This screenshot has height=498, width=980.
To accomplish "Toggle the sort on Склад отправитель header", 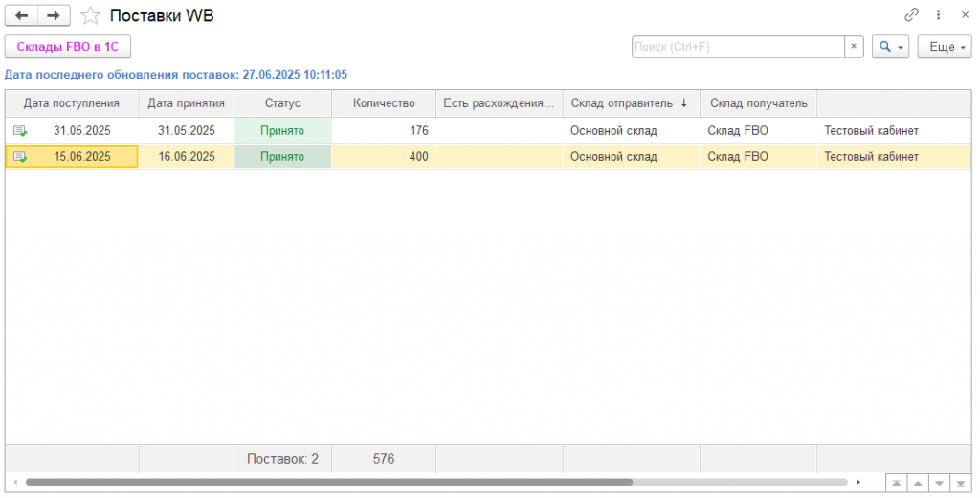I will [x=631, y=103].
